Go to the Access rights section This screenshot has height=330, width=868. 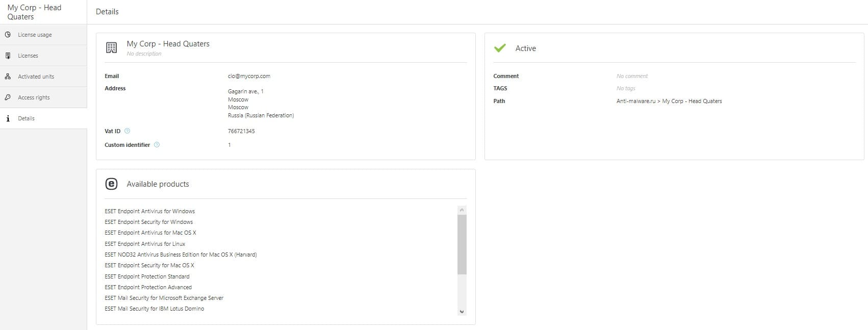[34, 97]
